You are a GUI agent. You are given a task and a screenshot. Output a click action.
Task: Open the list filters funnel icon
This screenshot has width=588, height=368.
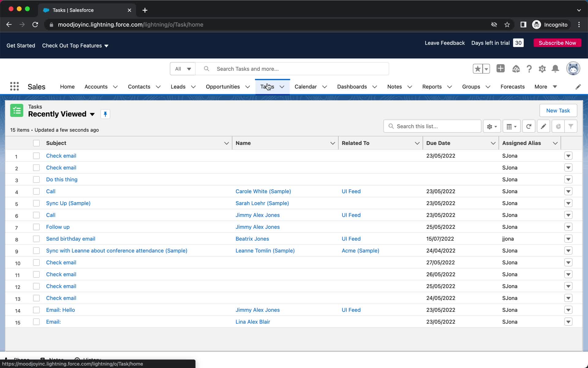click(x=571, y=126)
